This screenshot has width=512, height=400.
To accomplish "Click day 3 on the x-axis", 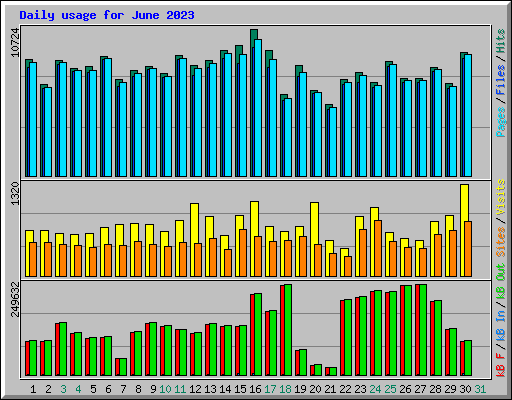I will [x=63, y=389].
